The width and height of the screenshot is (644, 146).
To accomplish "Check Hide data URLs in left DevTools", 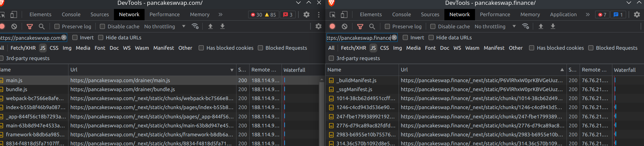I will point(101,38).
